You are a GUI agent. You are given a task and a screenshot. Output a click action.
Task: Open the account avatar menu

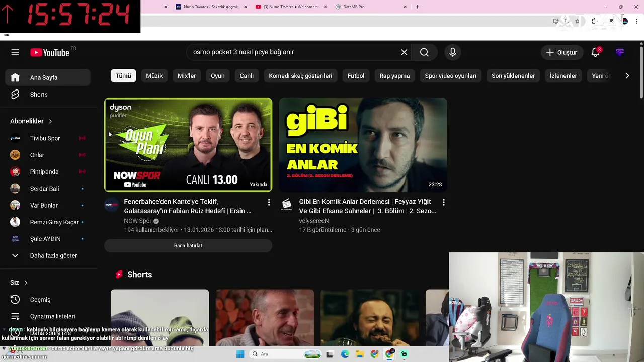pos(620,52)
